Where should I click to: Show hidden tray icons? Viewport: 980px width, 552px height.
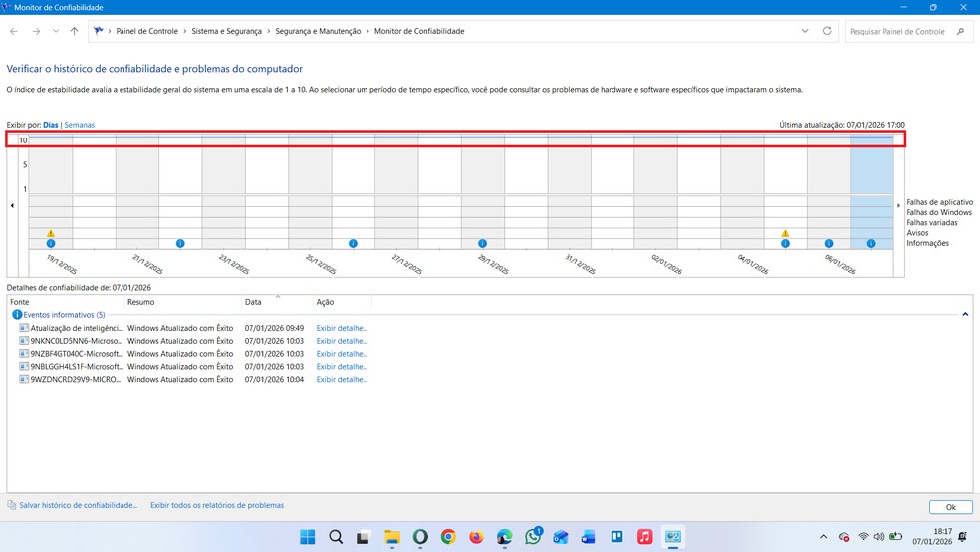tap(823, 536)
